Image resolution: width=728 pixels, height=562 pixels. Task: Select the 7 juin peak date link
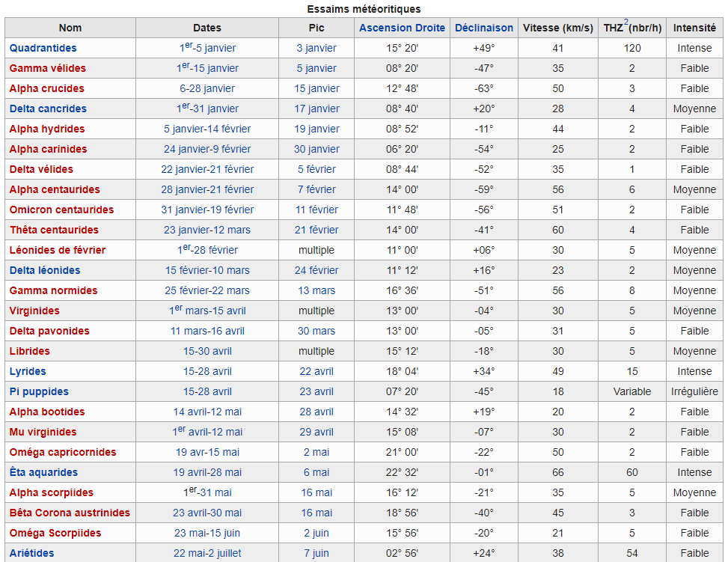tap(316, 553)
